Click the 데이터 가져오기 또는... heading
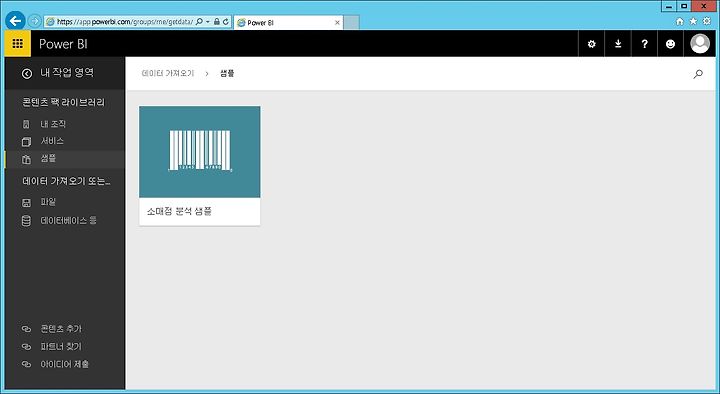This screenshot has height=394, width=720. 67,181
